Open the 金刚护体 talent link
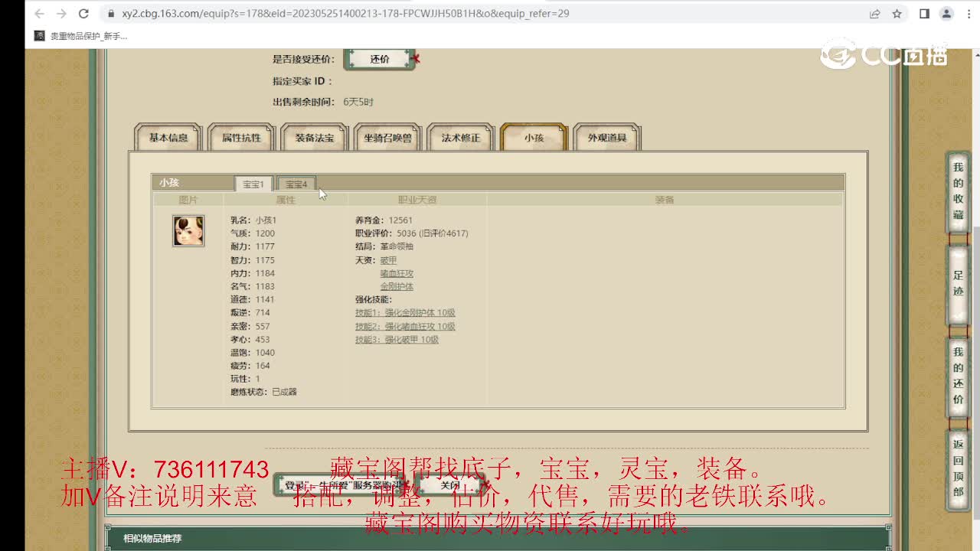 click(397, 286)
